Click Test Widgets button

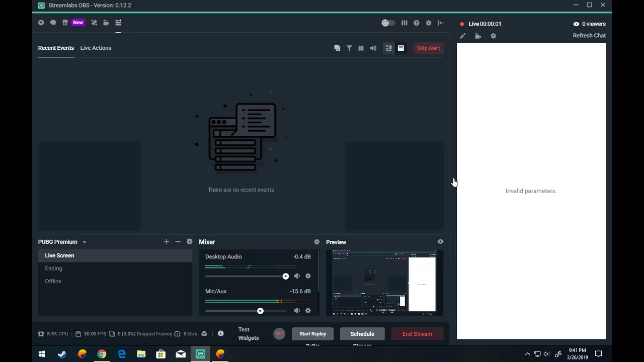coord(249,334)
